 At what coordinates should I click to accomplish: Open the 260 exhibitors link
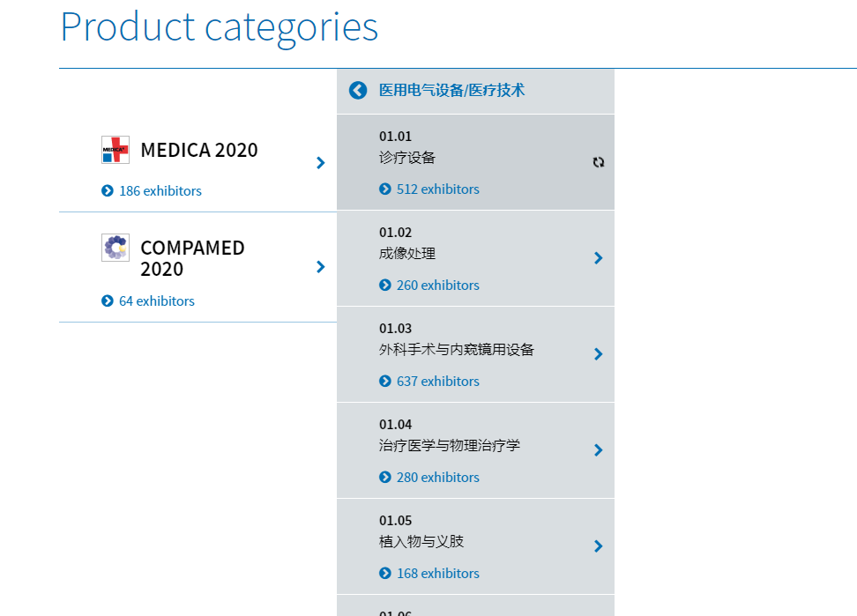[x=438, y=285]
